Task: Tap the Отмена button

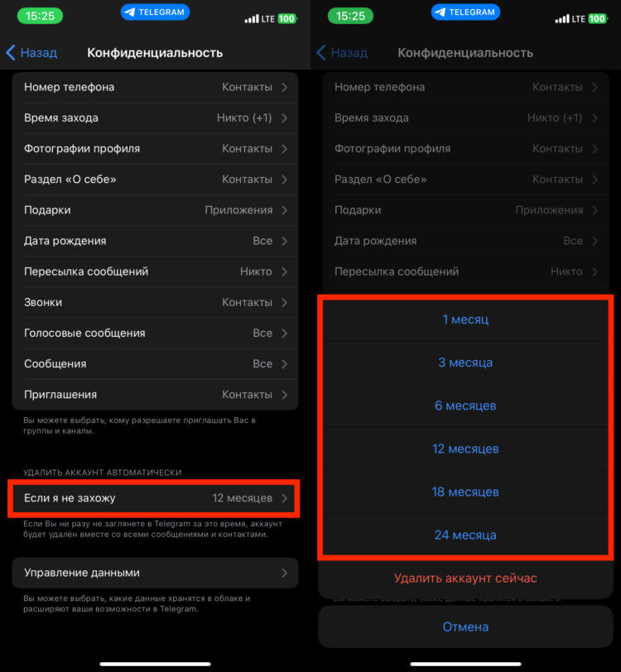Action: [x=465, y=626]
